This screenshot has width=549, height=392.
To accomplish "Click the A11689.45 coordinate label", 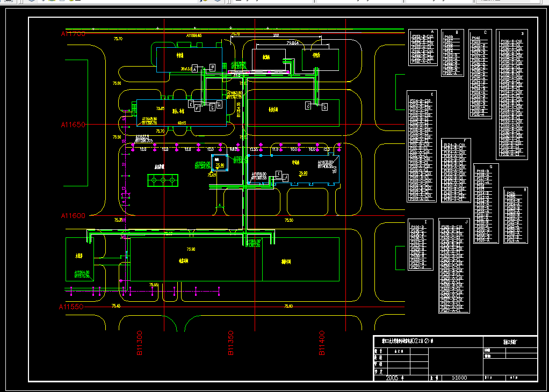I will [193, 35].
